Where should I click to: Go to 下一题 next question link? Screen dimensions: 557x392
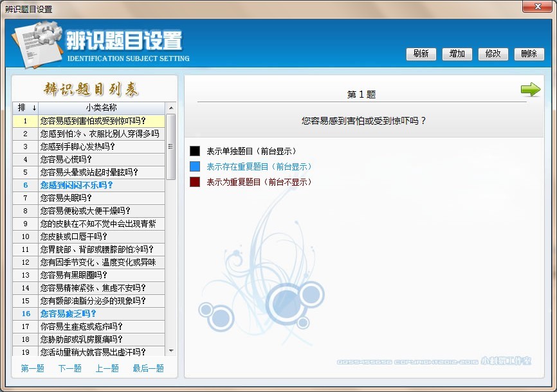[x=70, y=368]
